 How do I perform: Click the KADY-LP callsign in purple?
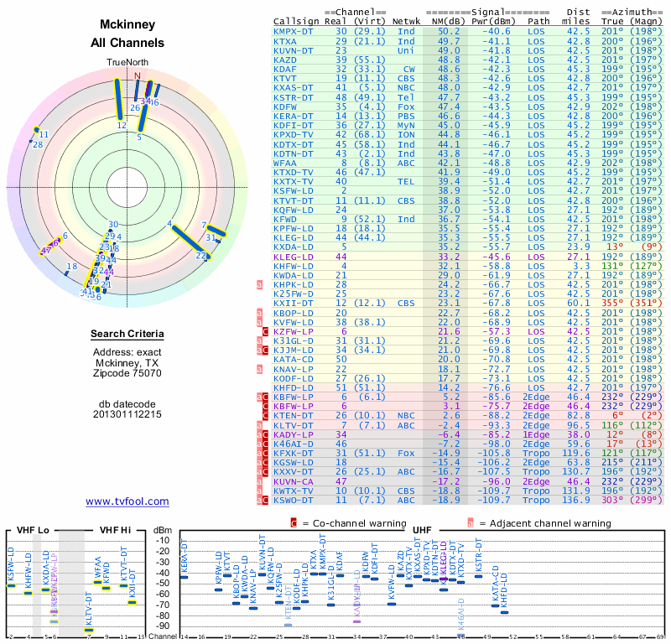tap(294, 434)
